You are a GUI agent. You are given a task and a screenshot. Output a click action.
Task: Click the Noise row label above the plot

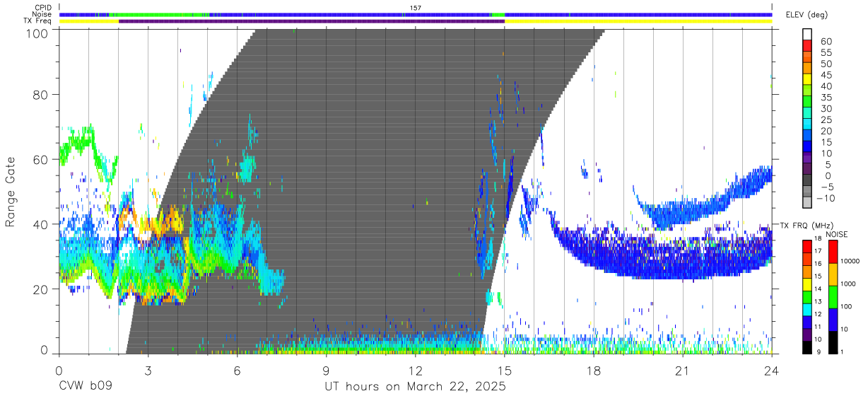tap(42, 14)
